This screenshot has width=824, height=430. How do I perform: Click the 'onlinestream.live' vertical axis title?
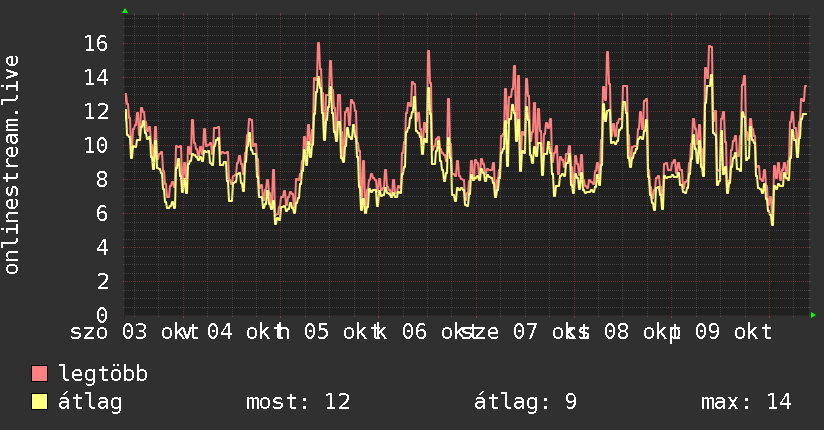tap(12, 165)
